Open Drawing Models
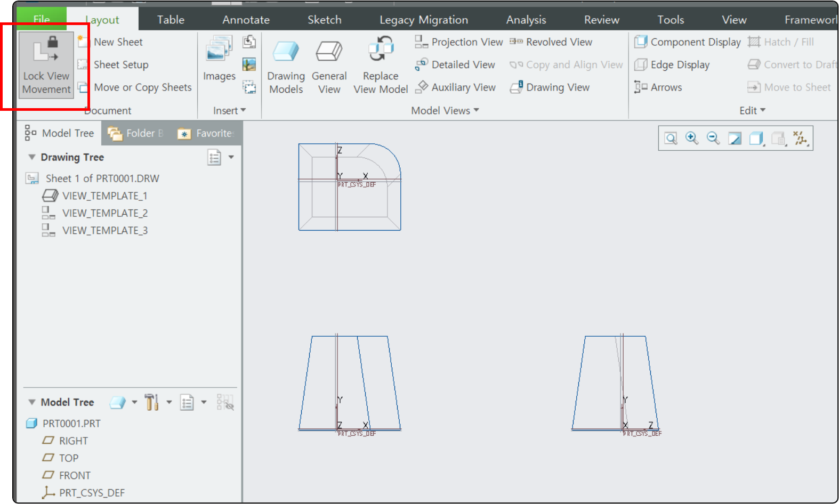 286,67
